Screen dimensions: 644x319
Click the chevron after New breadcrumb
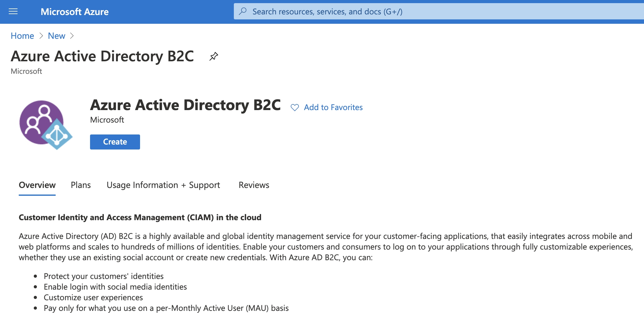click(72, 36)
